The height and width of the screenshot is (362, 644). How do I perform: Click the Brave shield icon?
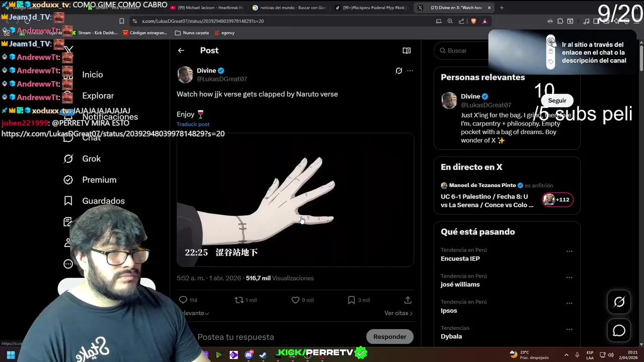473,21
